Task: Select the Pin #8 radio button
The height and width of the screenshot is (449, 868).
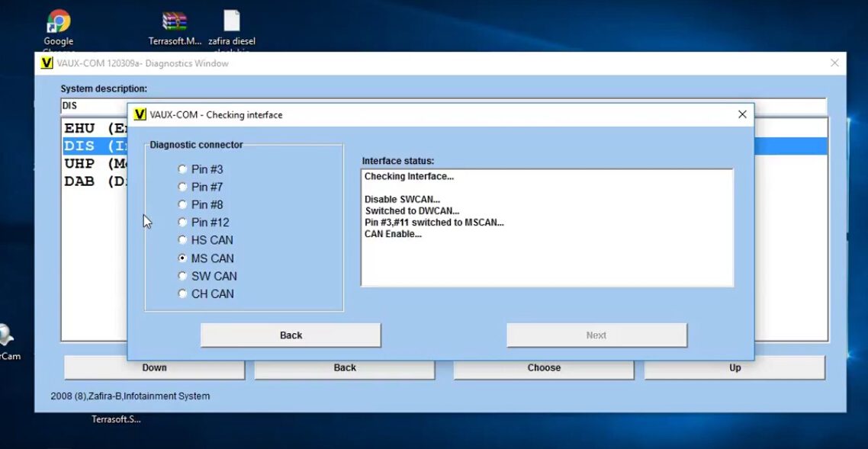Action: click(183, 204)
